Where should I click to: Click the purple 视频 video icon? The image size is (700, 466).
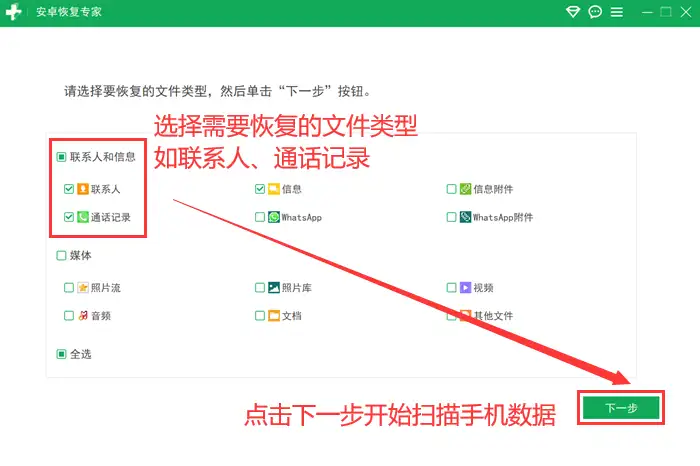466,287
